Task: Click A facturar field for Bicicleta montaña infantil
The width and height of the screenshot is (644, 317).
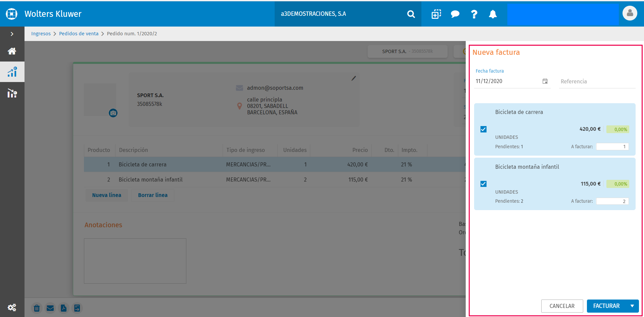Action: 612,201
